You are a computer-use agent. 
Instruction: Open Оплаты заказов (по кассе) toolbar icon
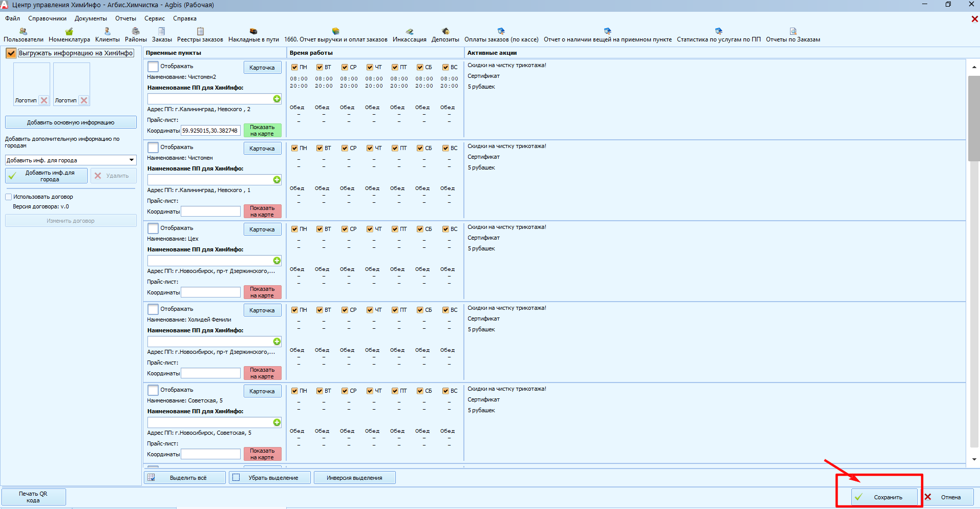[x=501, y=35]
